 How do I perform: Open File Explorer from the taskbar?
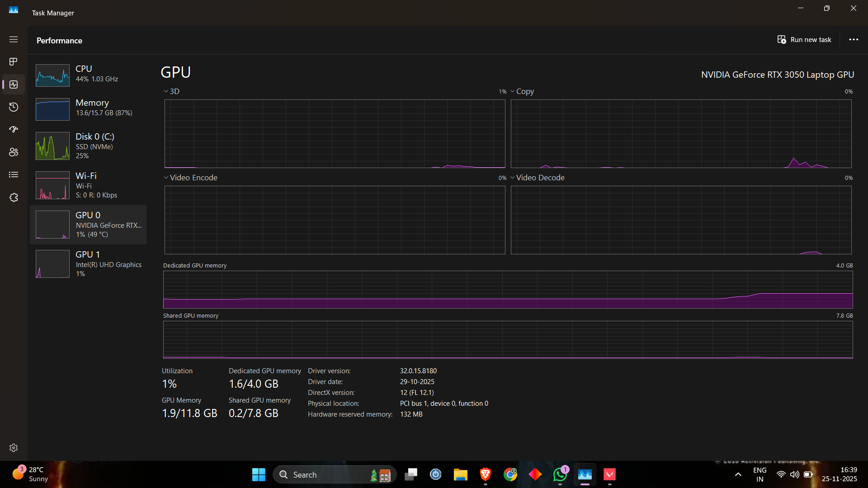tap(460, 474)
